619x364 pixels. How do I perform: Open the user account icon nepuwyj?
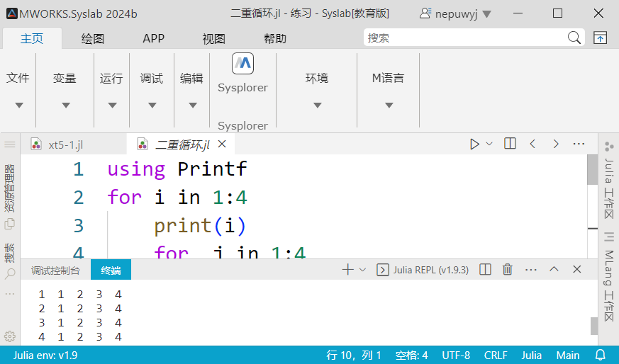coord(425,13)
